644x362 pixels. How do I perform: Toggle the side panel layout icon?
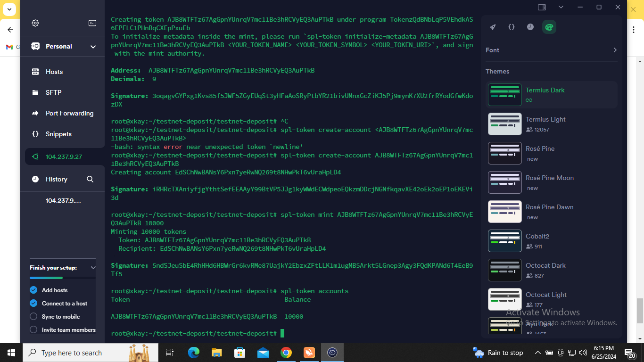[542, 7]
